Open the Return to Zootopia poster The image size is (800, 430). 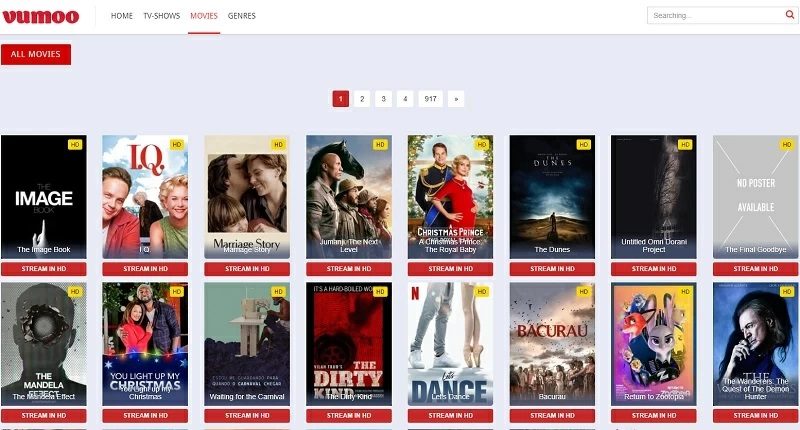coord(654,344)
